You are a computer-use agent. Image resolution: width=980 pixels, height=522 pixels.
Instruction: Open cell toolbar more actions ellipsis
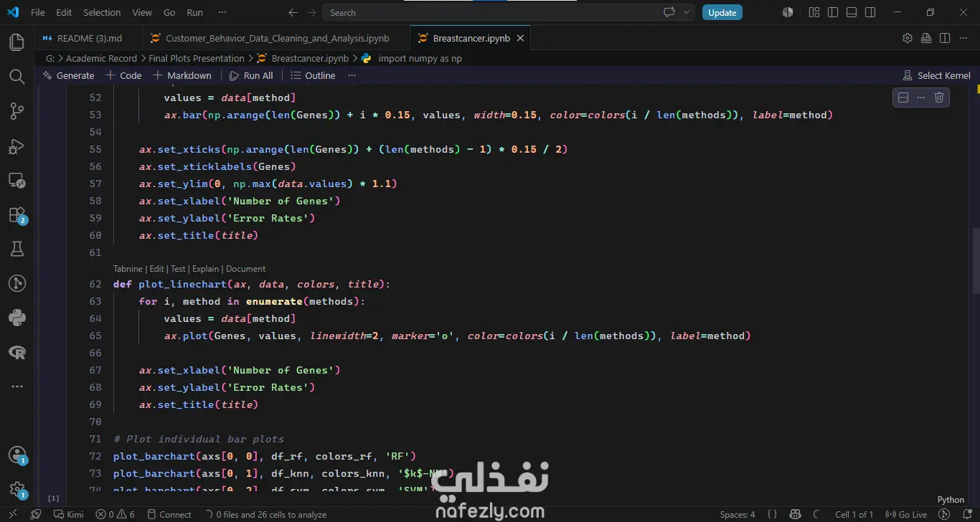tap(921, 98)
